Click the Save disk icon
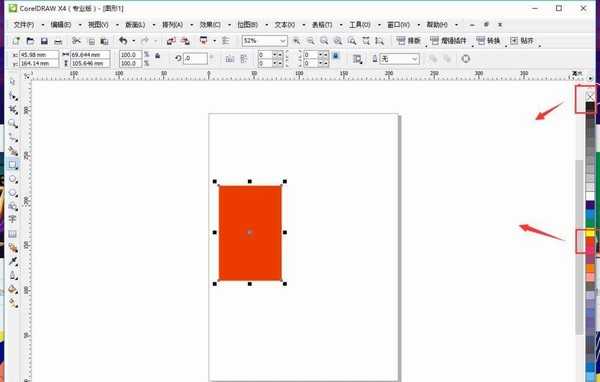This screenshot has width=600, height=382. [44, 41]
